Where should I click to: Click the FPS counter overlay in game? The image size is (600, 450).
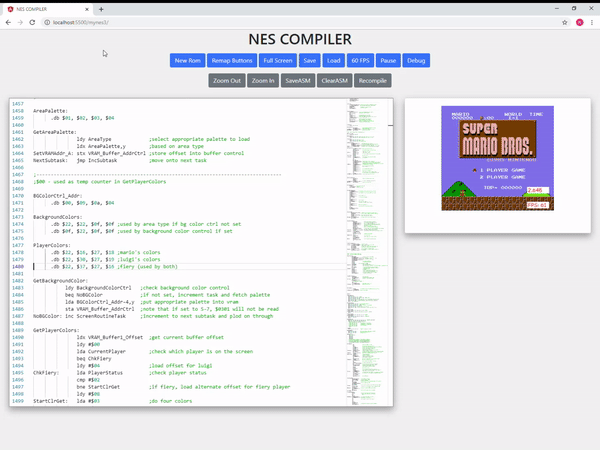[x=537, y=205]
